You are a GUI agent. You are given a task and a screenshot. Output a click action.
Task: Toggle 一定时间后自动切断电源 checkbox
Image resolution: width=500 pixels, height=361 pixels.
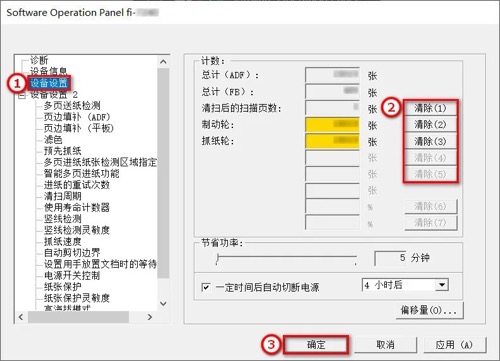[x=206, y=287]
